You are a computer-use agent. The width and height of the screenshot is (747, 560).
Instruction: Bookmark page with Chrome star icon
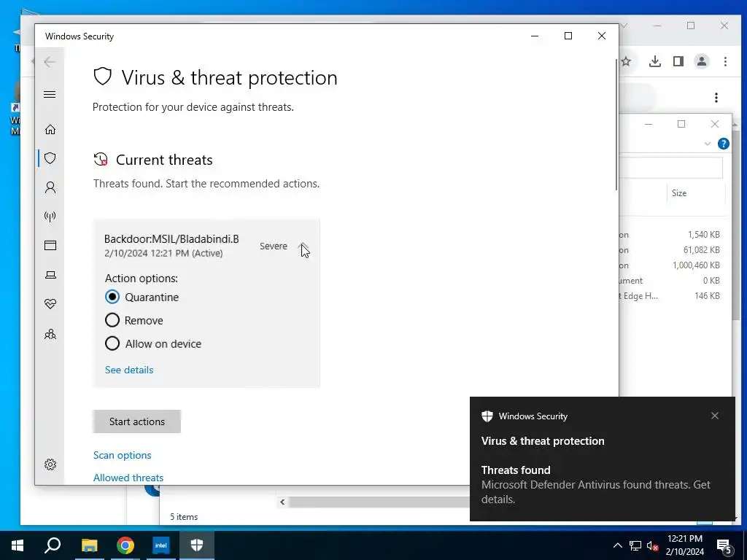coord(627,61)
